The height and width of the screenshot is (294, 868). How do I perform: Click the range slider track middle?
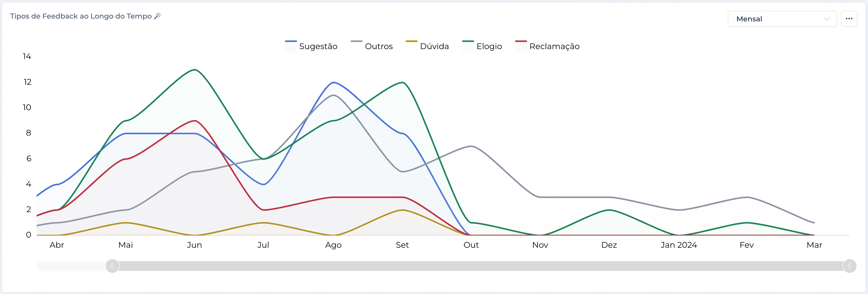(481, 266)
